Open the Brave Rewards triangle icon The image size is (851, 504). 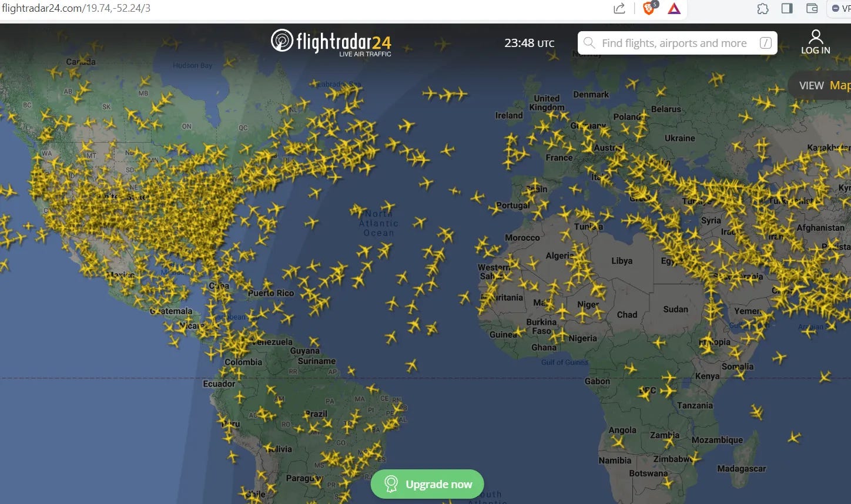click(x=674, y=9)
